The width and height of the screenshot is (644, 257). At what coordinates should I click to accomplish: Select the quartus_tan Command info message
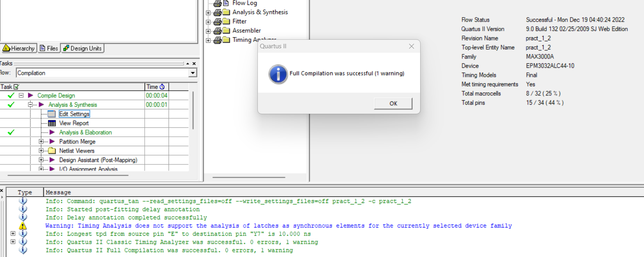(228, 201)
